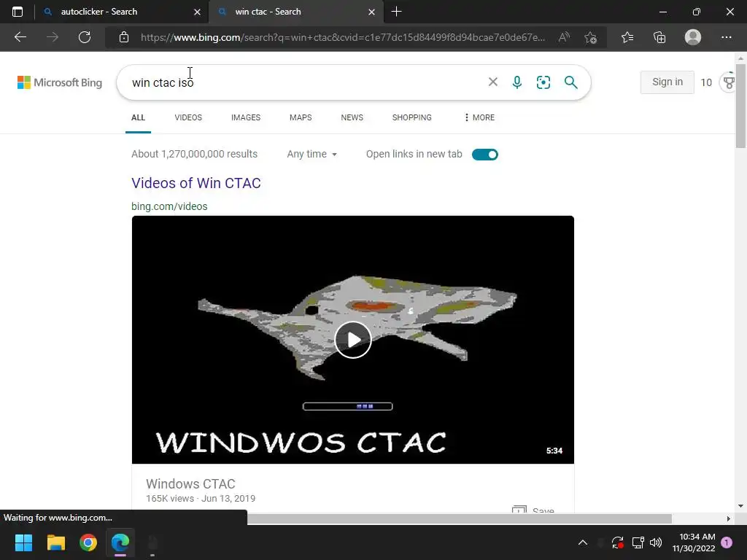Image resolution: width=747 pixels, height=560 pixels.
Task: View site information lock icon
Action: [x=124, y=37]
